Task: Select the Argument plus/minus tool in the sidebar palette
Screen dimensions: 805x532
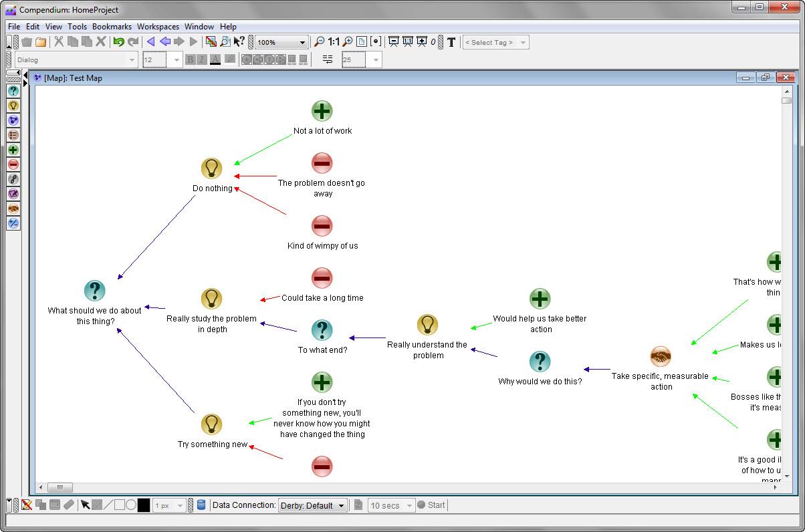Action: 13,223
